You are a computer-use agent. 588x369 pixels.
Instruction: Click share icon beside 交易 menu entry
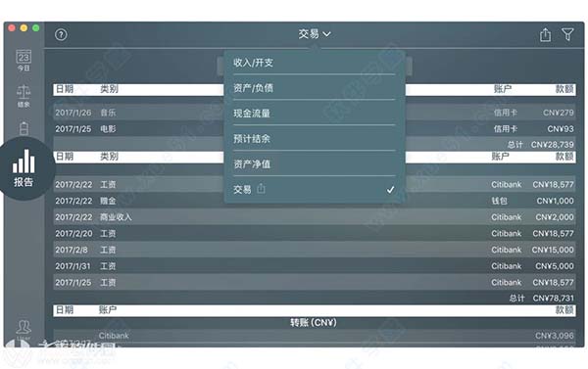click(x=261, y=189)
